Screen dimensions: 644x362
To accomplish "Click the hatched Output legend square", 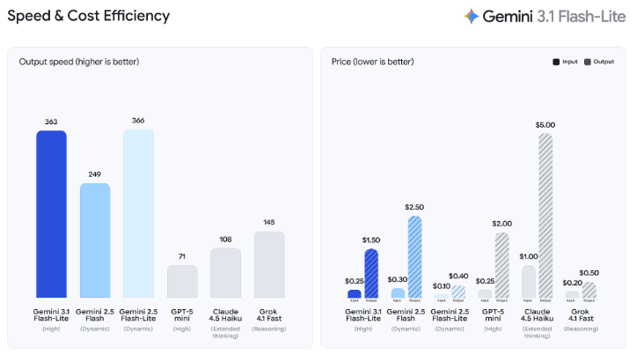I will pos(588,62).
